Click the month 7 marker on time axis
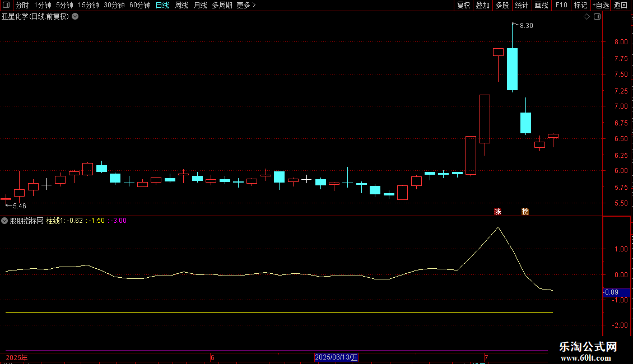 coord(486,357)
